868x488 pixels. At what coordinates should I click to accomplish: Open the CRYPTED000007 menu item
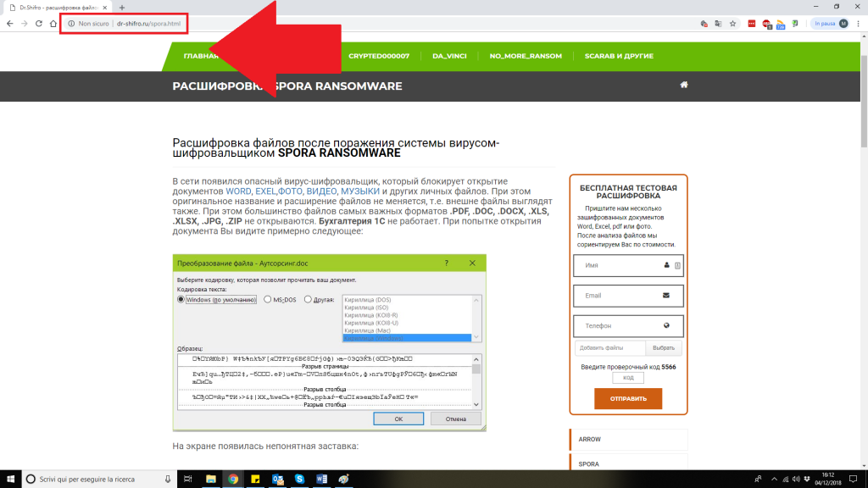point(379,56)
